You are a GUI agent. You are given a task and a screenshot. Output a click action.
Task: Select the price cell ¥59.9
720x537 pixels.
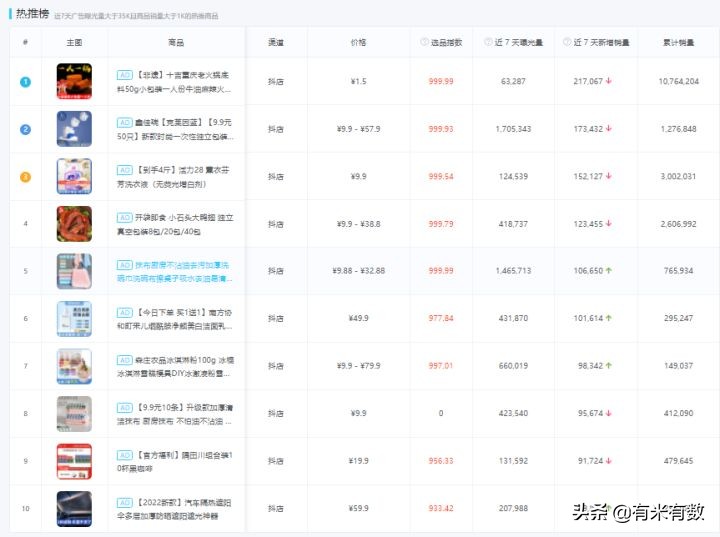[358, 509]
